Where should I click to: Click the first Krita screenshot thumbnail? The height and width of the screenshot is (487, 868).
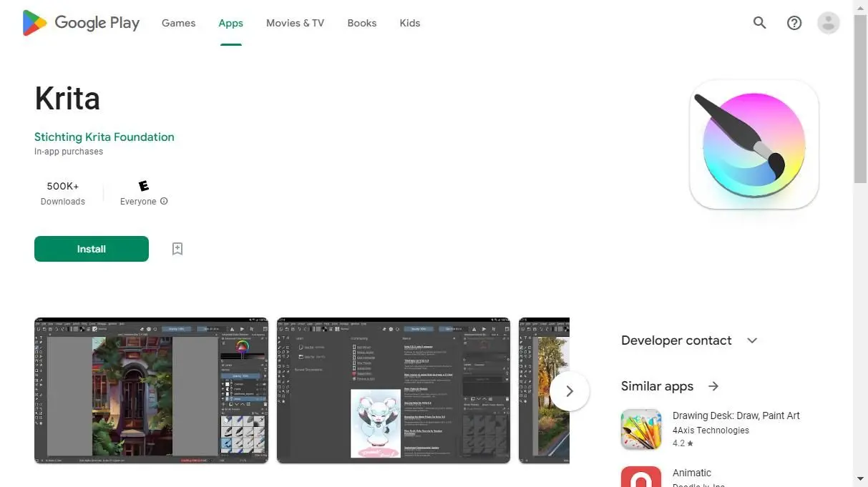click(x=151, y=390)
